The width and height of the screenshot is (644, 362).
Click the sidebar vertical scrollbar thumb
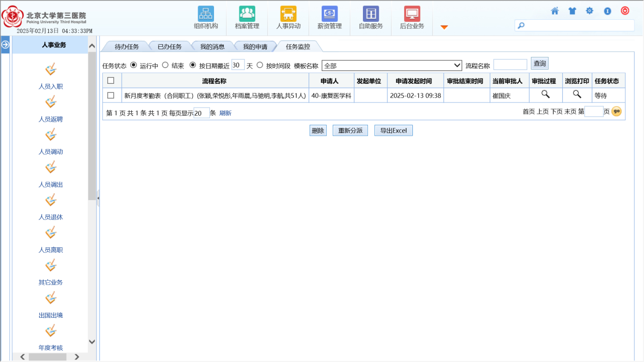click(92, 127)
